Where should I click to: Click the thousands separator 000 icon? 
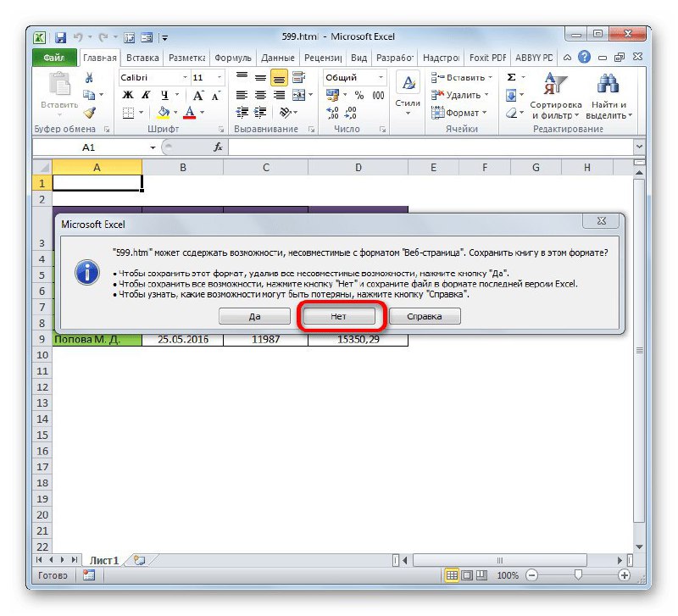378,95
